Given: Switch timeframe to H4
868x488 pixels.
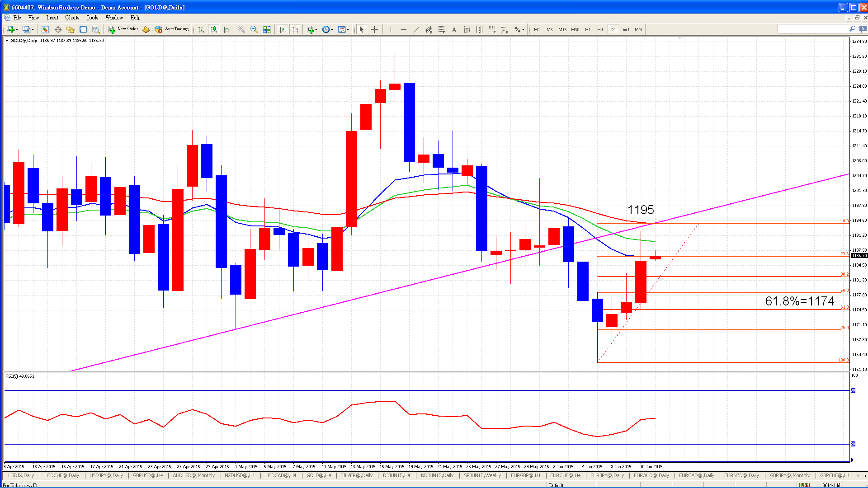Looking at the screenshot, I should pyautogui.click(x=600, y=29).
